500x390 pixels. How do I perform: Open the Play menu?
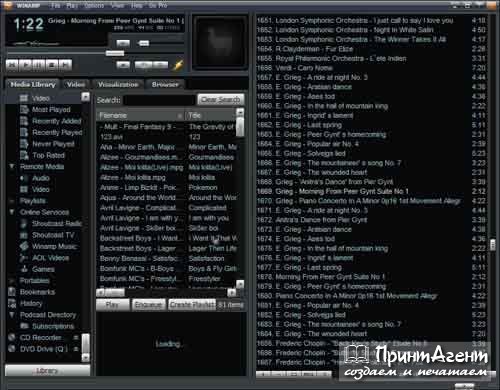(72, 6)
